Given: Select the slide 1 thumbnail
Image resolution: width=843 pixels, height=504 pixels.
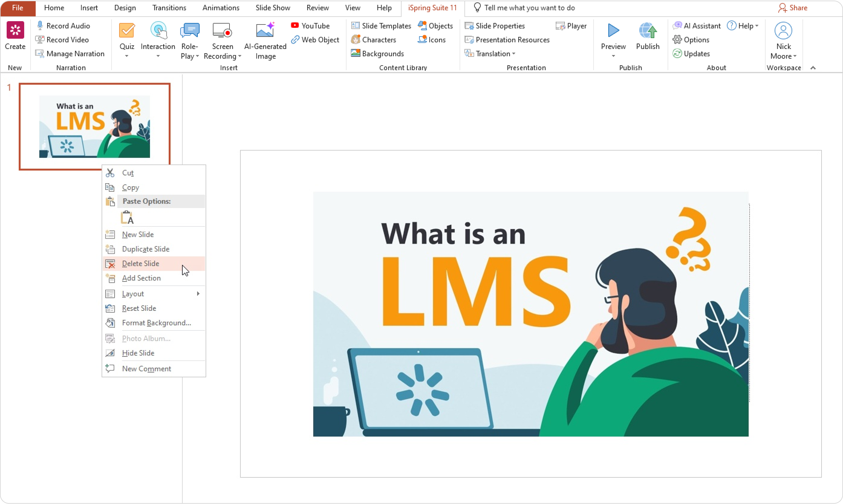Looking at the screenshot, I should click(94, 126).
